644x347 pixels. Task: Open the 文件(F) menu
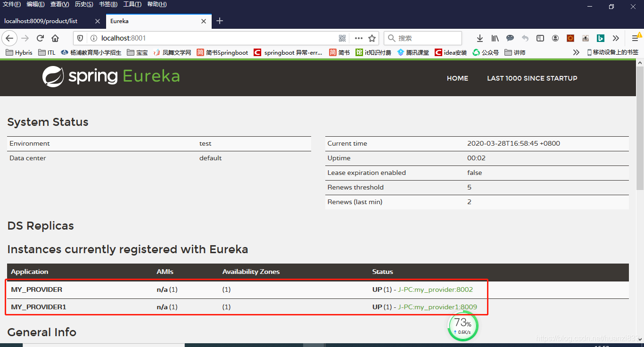click(12, 4)
